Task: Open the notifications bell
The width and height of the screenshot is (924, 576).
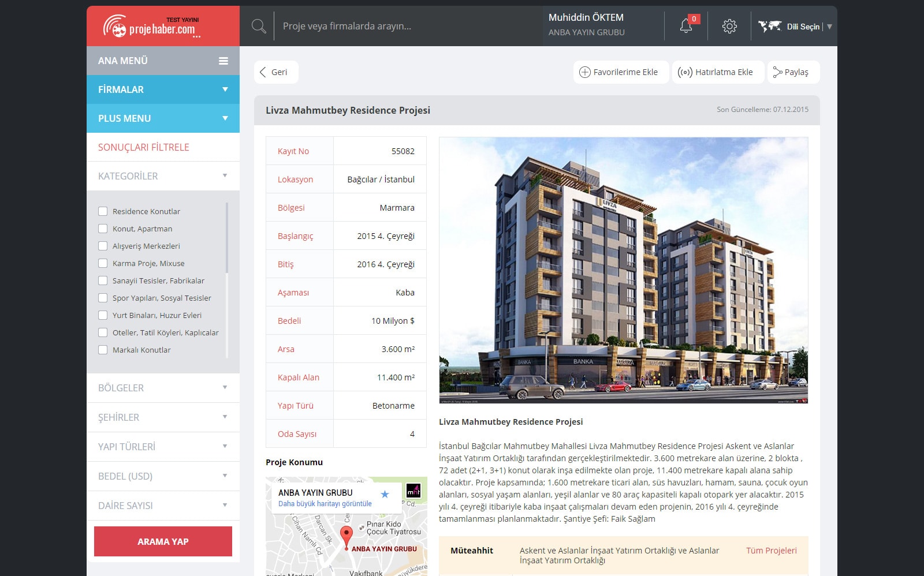Action: tap(686, 26)
